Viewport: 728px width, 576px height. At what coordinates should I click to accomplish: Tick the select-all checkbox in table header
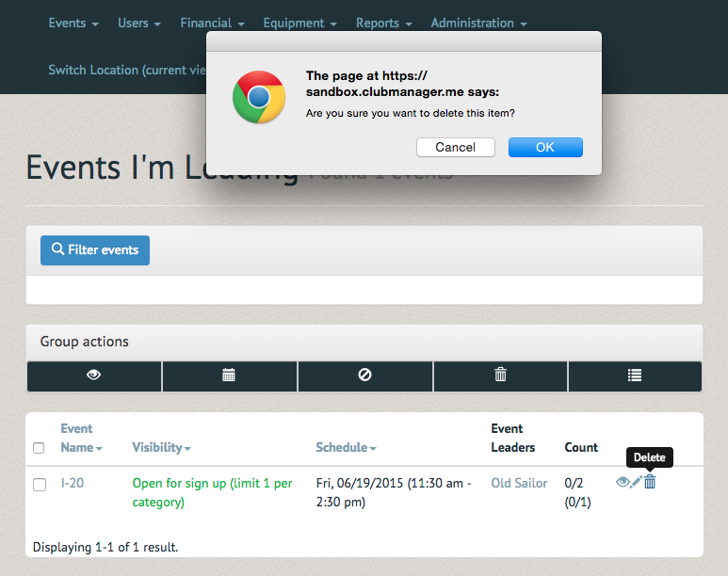(x=39, y=448)
